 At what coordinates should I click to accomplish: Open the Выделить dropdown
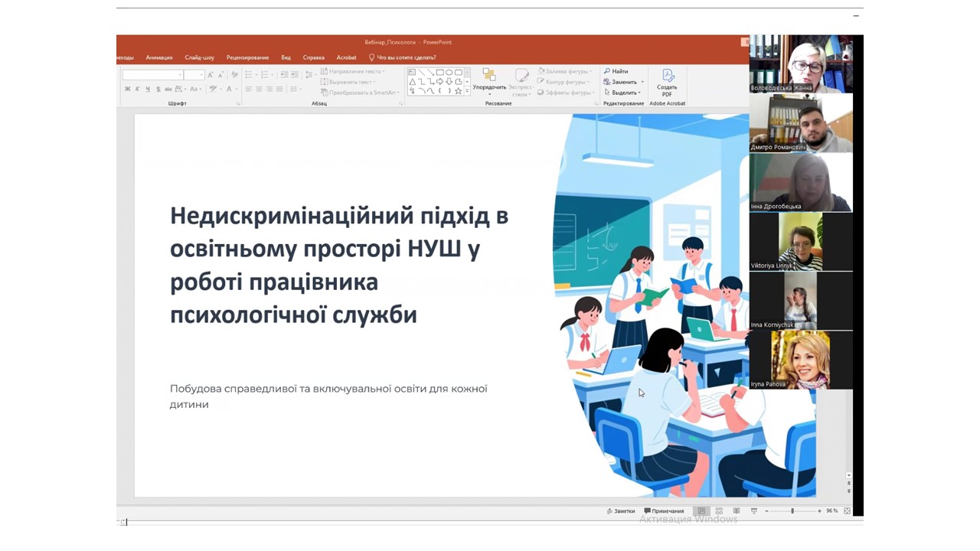point(622,93)
